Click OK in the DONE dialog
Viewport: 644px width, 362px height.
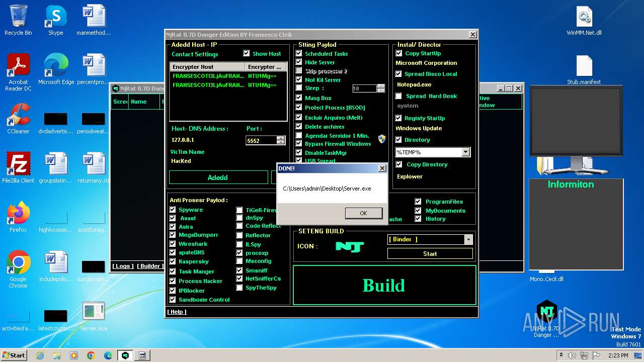pyautogui.click(x=363, y=213)
